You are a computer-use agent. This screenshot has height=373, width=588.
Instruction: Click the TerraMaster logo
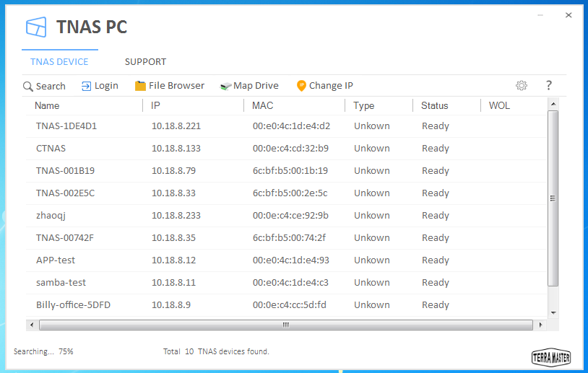551,356
